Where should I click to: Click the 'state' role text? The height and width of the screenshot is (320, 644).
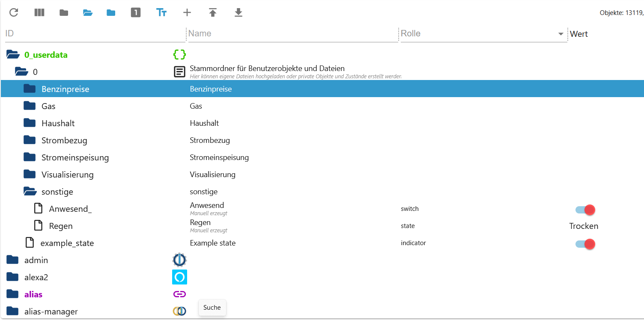coord(408,226)
